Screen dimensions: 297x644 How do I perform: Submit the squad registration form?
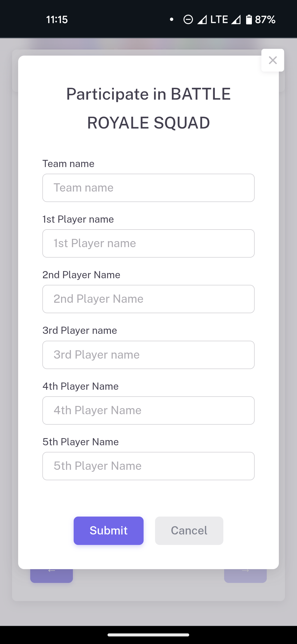[x=109, y=531]
